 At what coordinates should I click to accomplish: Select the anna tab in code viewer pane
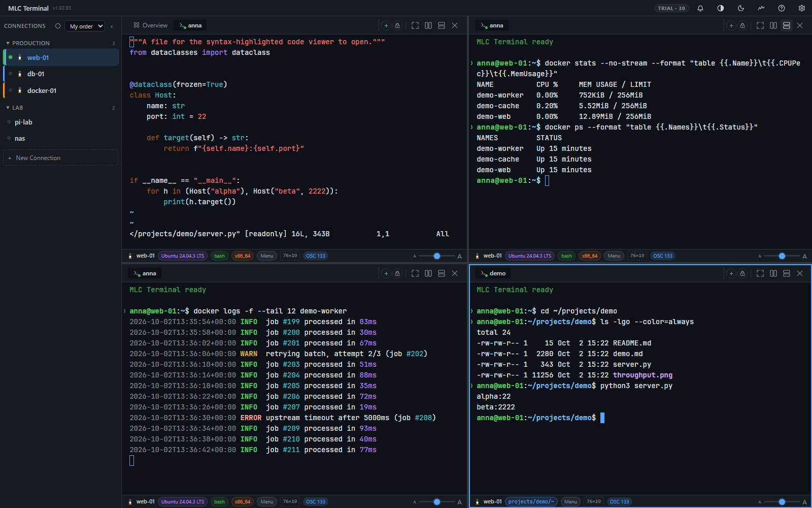coord(190,25)
